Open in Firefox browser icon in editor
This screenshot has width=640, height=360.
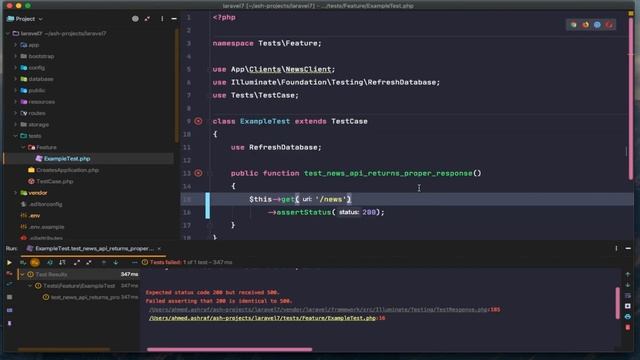[x=585, y=25]
